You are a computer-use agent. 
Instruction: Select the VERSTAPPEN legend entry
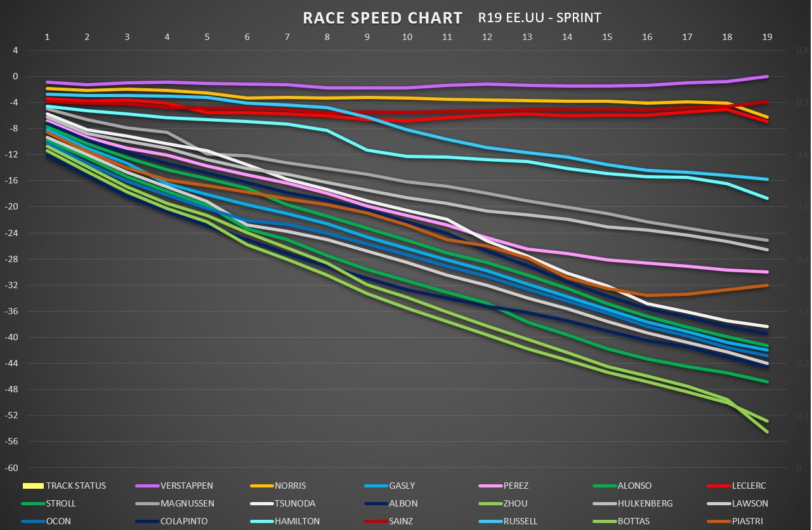tap(174, 486)
